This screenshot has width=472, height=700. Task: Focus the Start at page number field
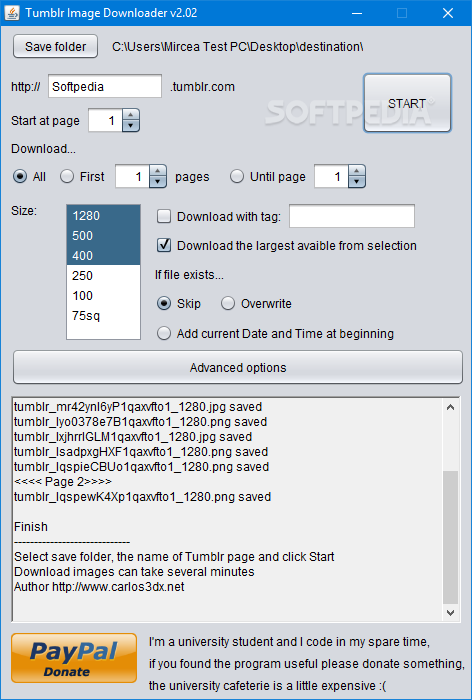(105, 121)
